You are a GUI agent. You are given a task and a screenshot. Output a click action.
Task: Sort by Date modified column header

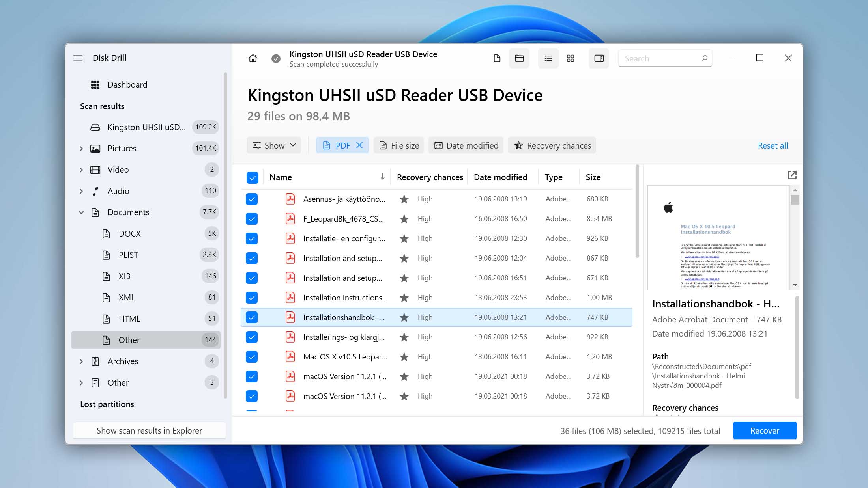pyautogui.click(x=500, y=177)
